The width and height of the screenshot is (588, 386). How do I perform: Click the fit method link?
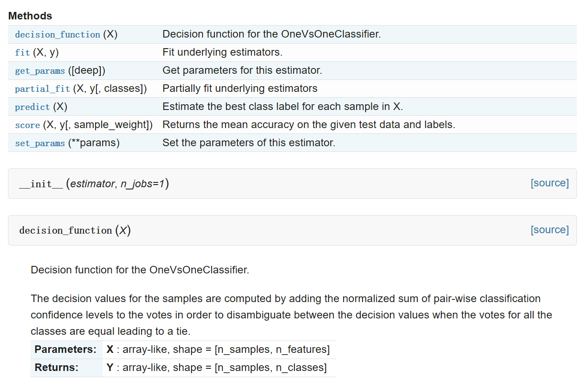(23, 53)
